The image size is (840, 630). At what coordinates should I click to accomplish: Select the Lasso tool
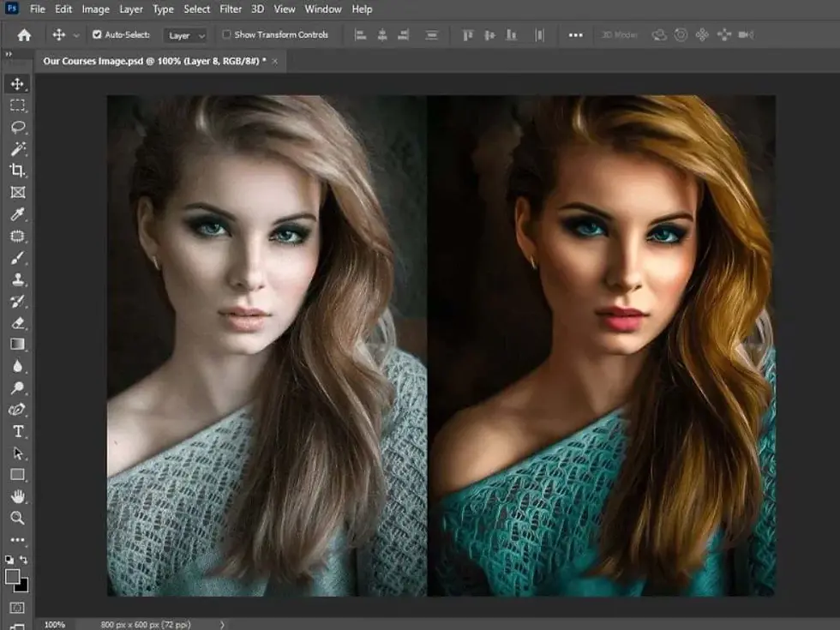point(17,127)
